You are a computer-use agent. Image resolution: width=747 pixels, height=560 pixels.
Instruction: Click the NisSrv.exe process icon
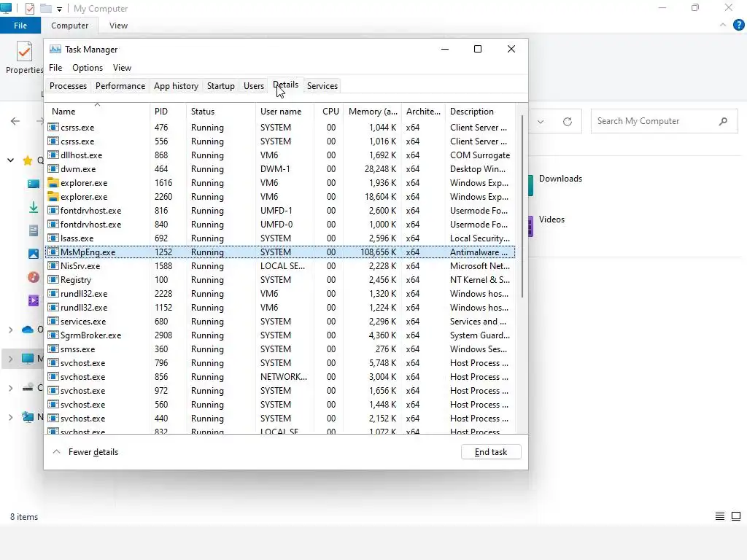[x=53, y=265]
